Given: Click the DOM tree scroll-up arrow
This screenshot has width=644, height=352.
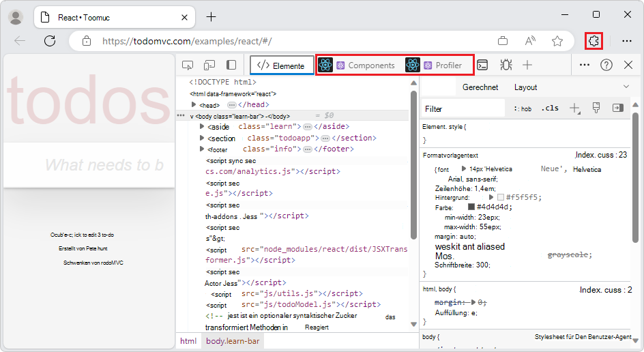Looking at the screenshot, I should click(413, 83).
